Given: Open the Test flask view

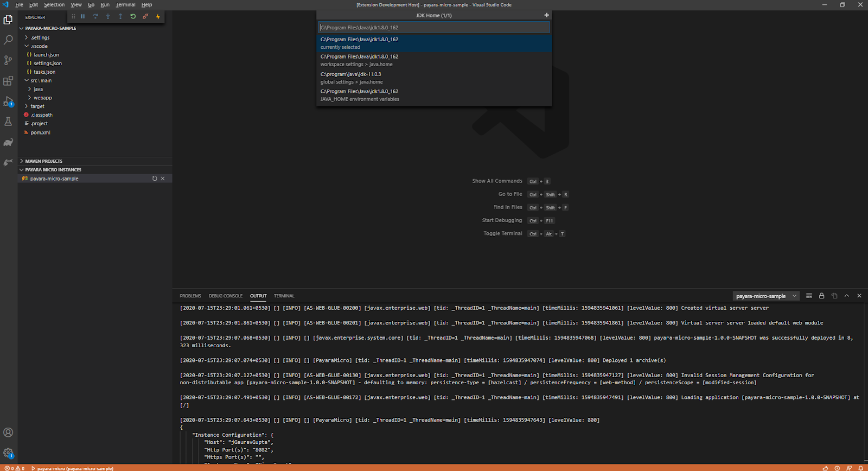Looking at the screenshot, I should coord(8,122).
